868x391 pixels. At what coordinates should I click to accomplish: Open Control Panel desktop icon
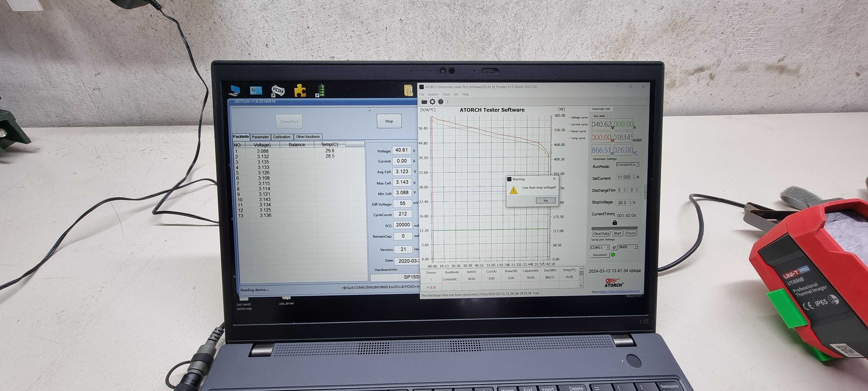256,90
